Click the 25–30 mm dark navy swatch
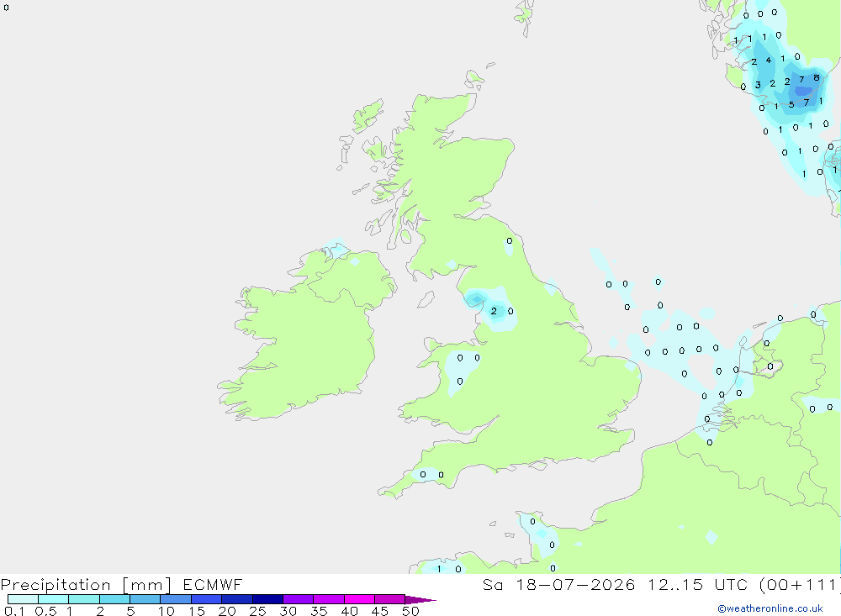This screenshot has width=841, height=616. pyautogui.click(x=267, y=599)
